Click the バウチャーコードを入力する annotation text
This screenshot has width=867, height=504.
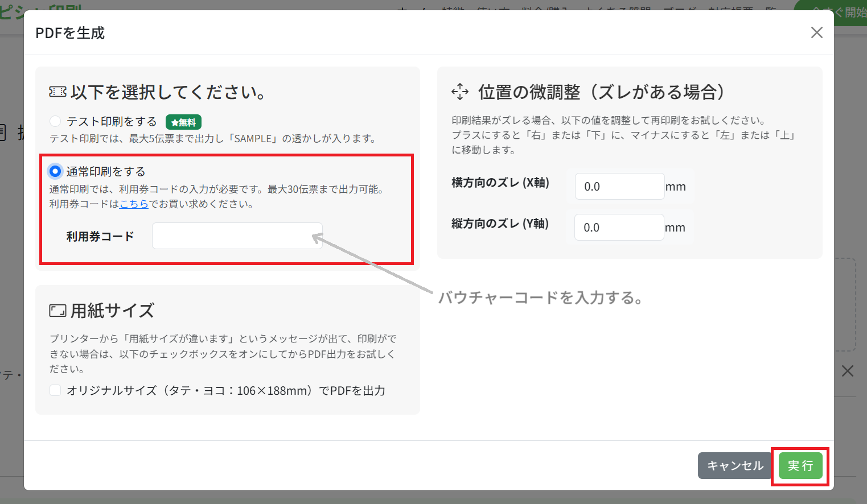540,298
